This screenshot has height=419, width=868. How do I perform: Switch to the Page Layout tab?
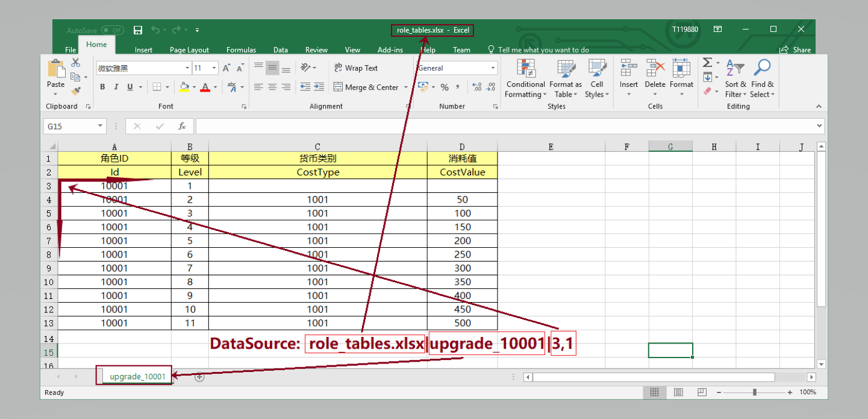[189, 50]
